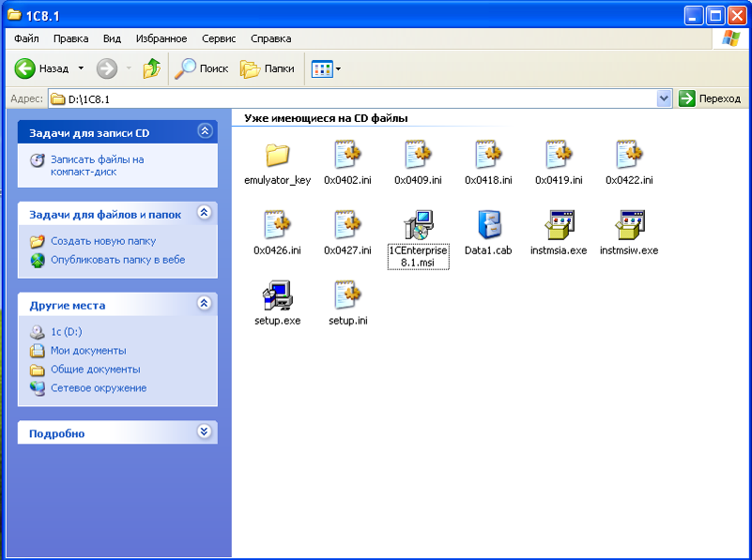
Task: Open the Назад history dropdown arrow
Action: pyautogui.click(x=81, y=68)
